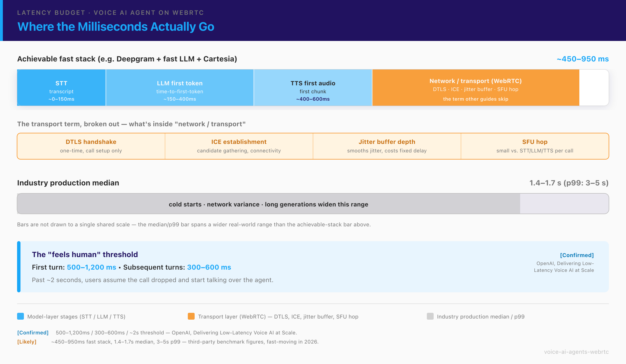Click the 500–1,200 ms first turn value

pyautogui.click(x=92, y=267)
